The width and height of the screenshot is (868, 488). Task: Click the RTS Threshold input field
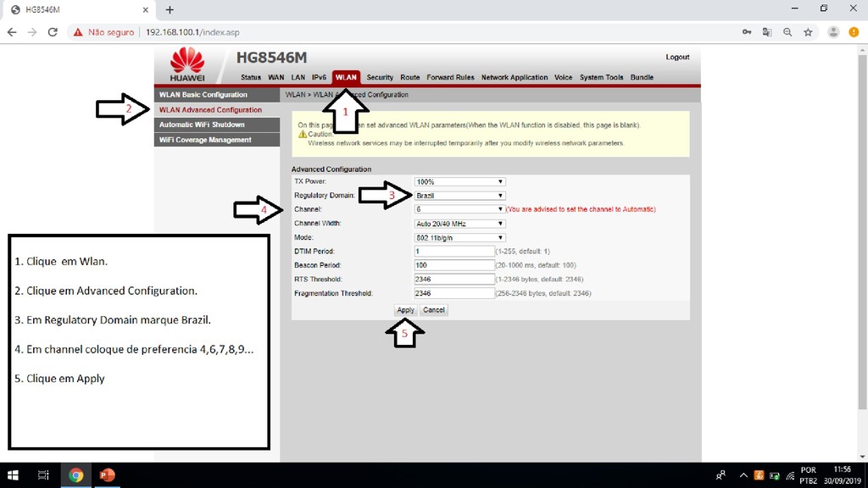click(x=454, y=280)
